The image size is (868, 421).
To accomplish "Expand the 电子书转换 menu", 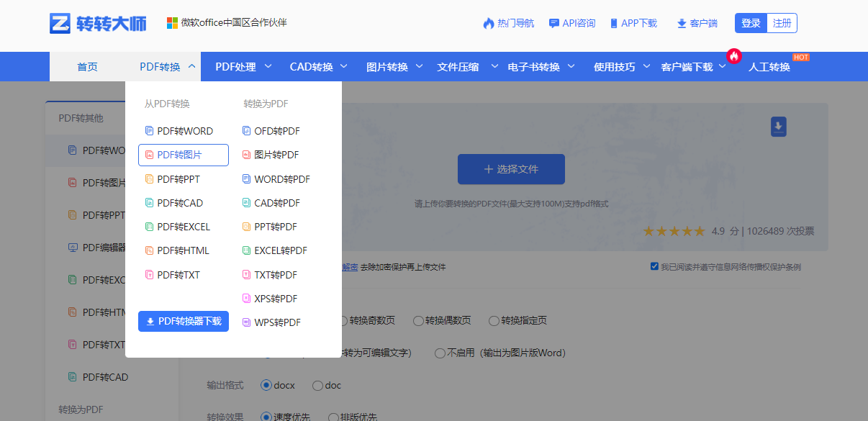I will (533, 65).
